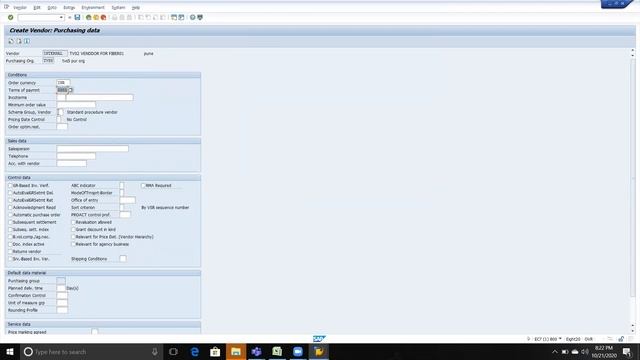Save the vendor with the diskette icon
640x360 pixels.
click(77, 18)
